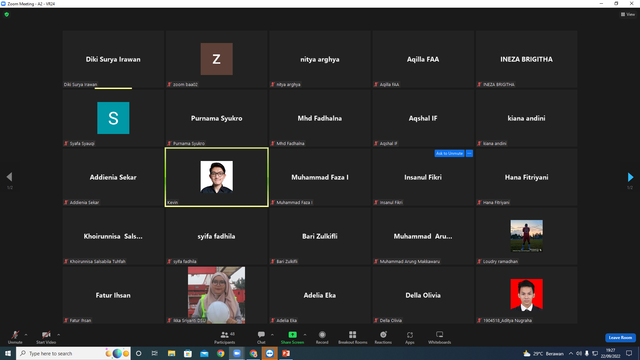Select Diki Surya Irawan's tile
Screen dimensions: 640x360
point(113,59)
